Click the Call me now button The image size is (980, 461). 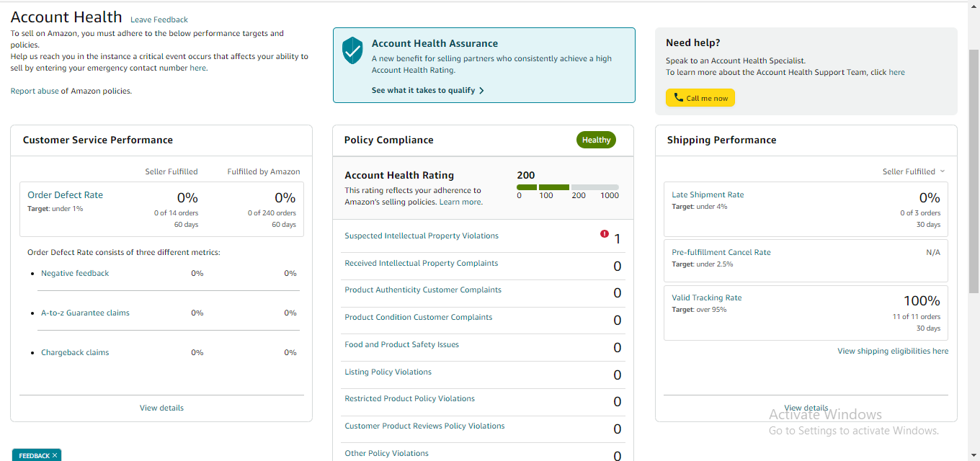pos(700,98)
